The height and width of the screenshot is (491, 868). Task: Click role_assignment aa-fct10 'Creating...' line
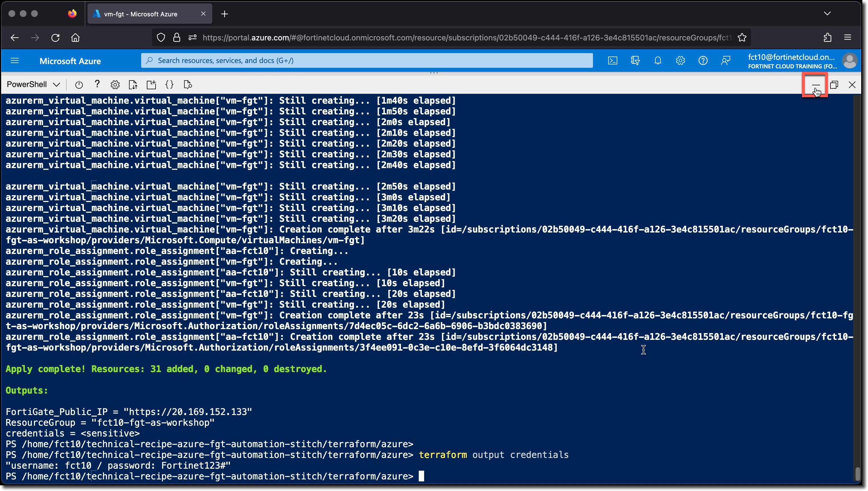[177, 251]
